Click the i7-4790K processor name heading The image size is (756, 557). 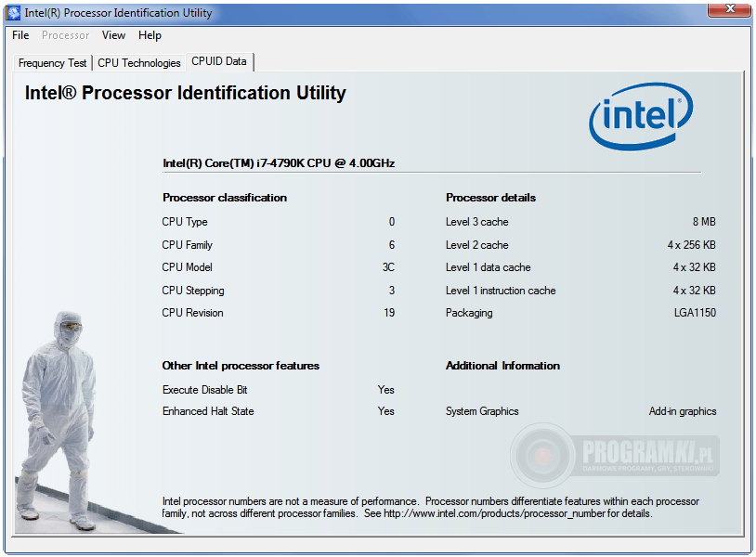279,163
